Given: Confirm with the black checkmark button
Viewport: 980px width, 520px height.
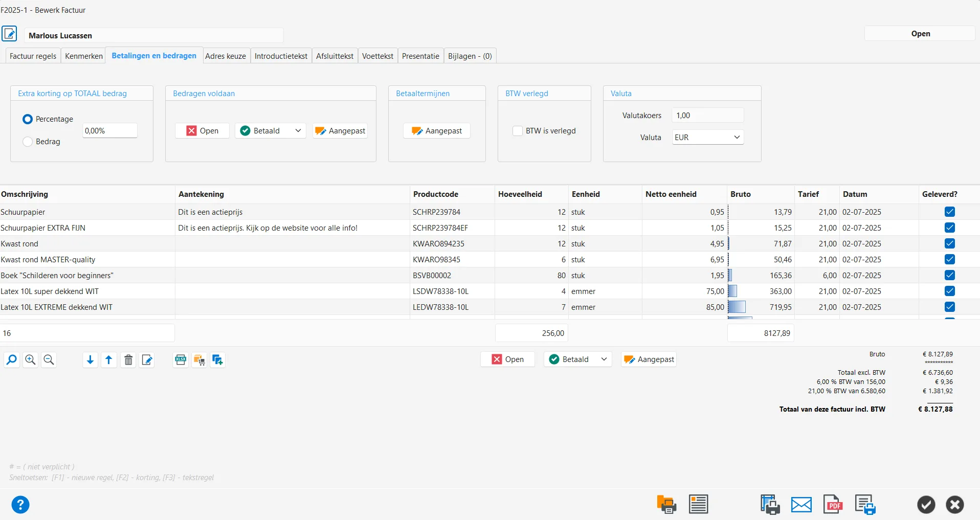Looking at the screenshot, I should click(x=926, y=505).
